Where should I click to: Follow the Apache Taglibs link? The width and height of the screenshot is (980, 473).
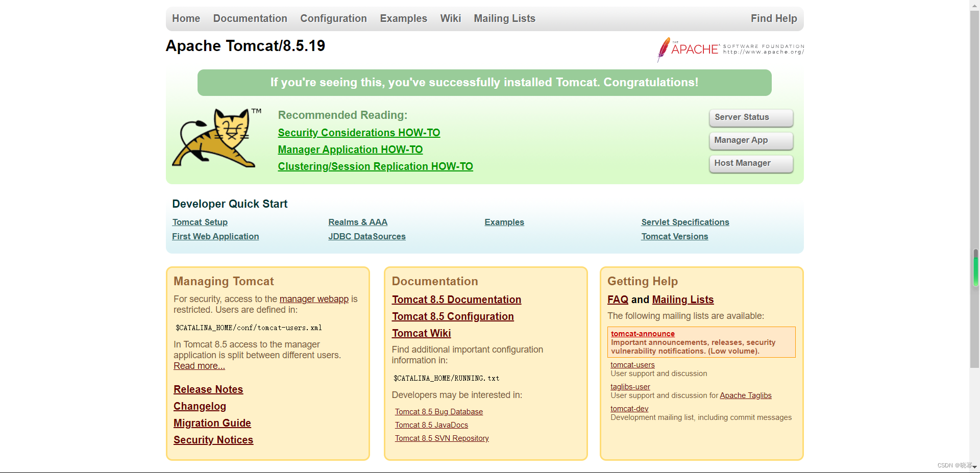(746, 395)
